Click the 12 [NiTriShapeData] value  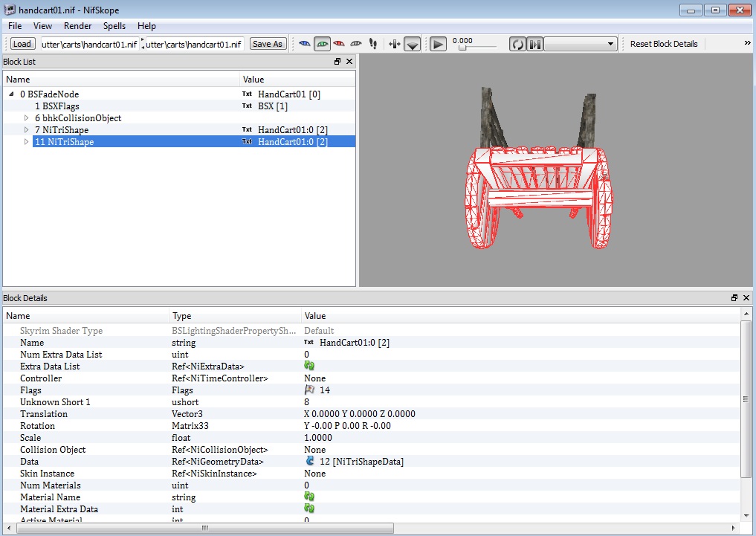pos(361,462)
